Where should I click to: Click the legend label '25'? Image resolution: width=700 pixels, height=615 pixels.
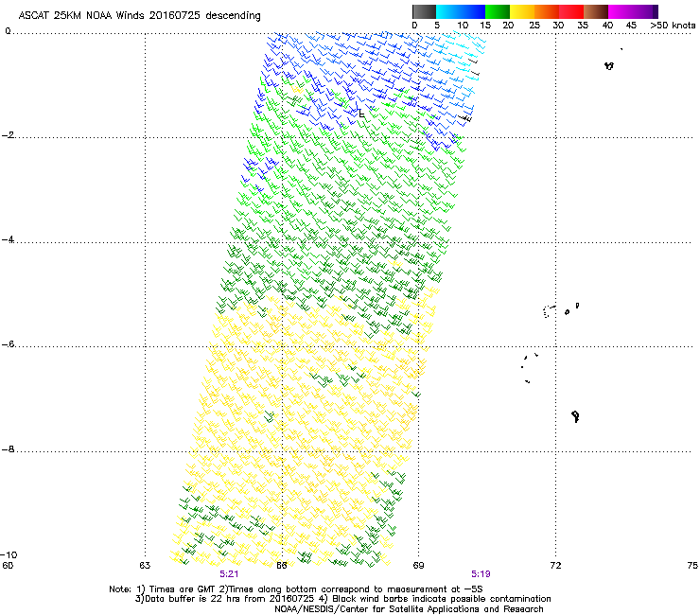click(534, 26)
